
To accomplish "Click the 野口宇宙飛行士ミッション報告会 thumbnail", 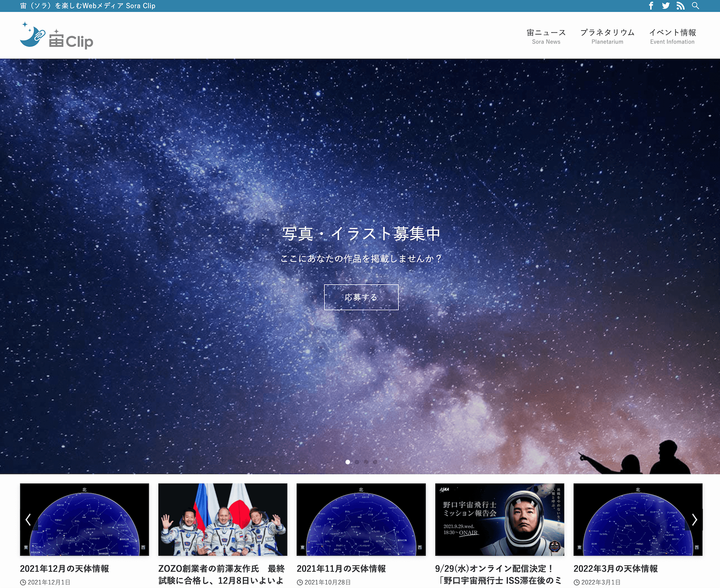I will [499, 519].
